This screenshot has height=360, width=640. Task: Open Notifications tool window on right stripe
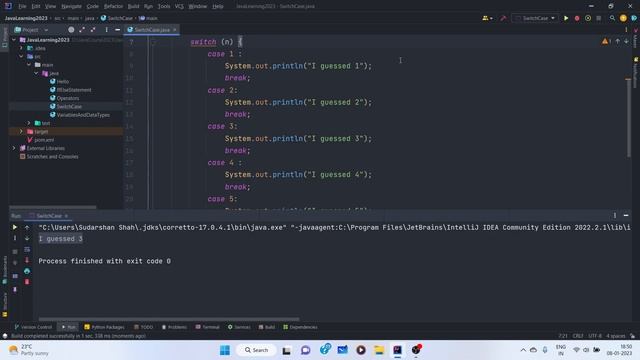point(636,73)
